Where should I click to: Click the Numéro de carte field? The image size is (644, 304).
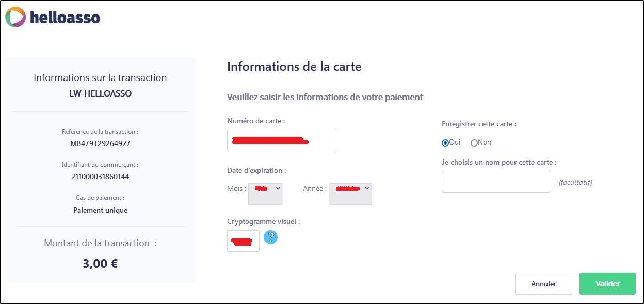pos(281,140)
